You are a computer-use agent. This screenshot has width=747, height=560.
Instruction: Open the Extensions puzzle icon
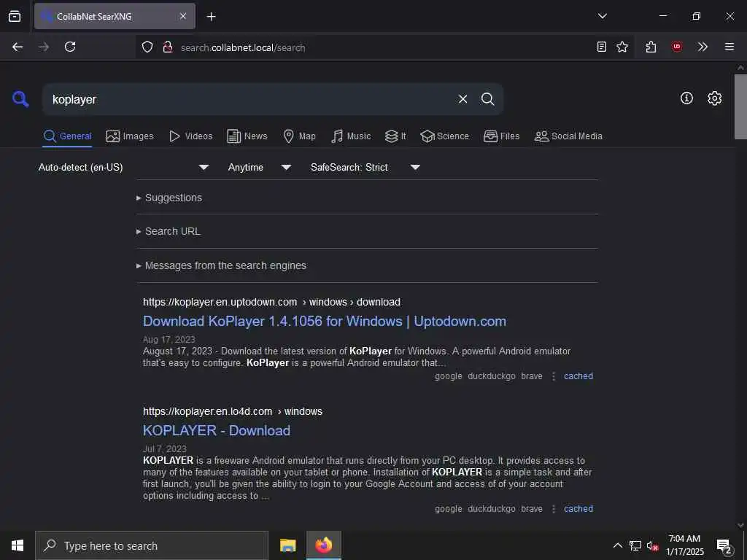point(651,47)
